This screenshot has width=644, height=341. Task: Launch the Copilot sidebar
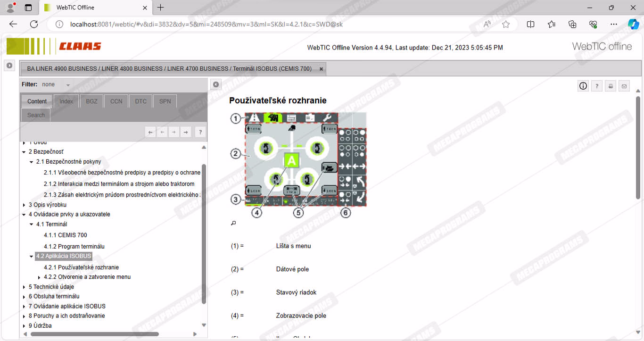(633, 24)
